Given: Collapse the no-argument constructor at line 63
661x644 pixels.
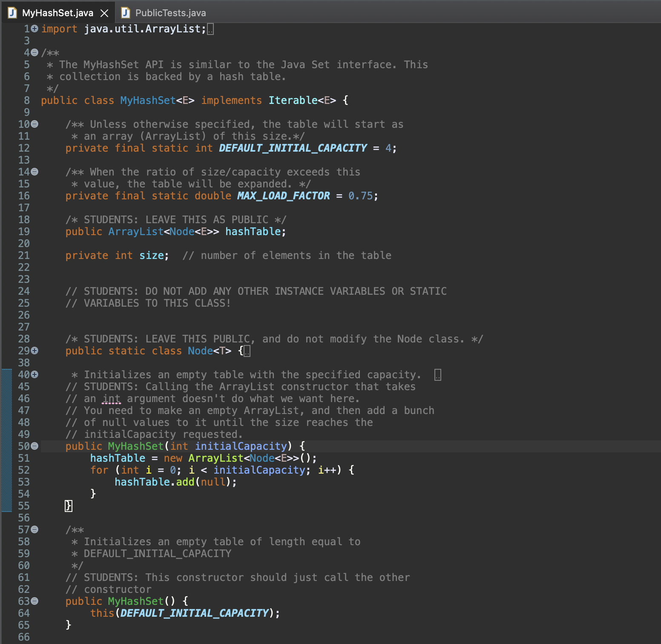Looking at the screenshot, I should 34,601.
